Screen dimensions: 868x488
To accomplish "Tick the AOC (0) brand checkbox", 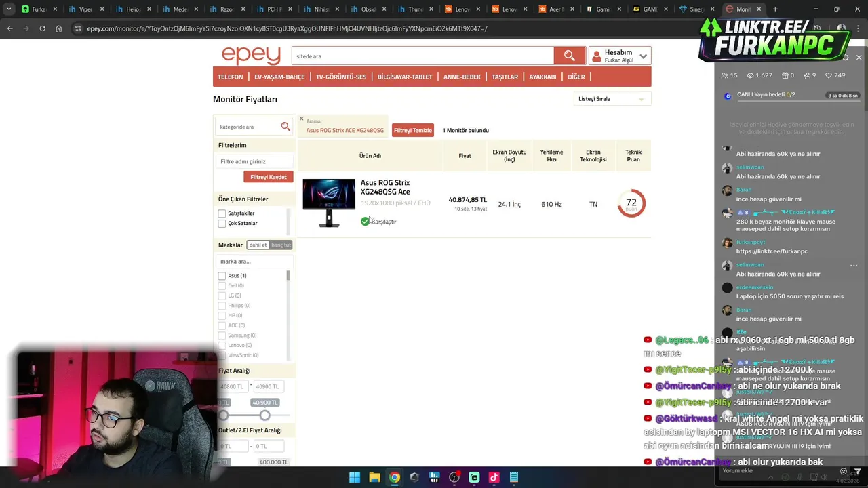I will (x=222, y=325).
